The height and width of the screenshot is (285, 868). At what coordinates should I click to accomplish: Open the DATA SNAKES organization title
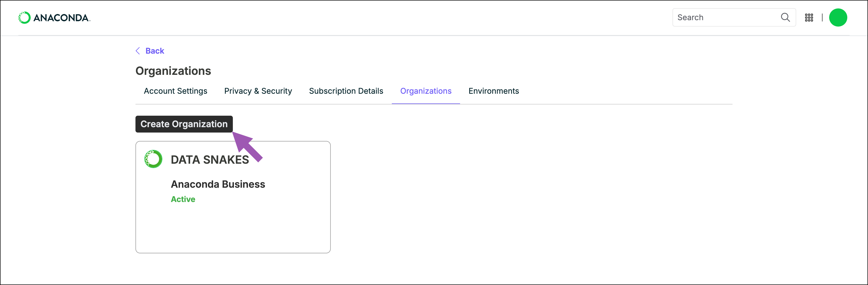point(210,160)
